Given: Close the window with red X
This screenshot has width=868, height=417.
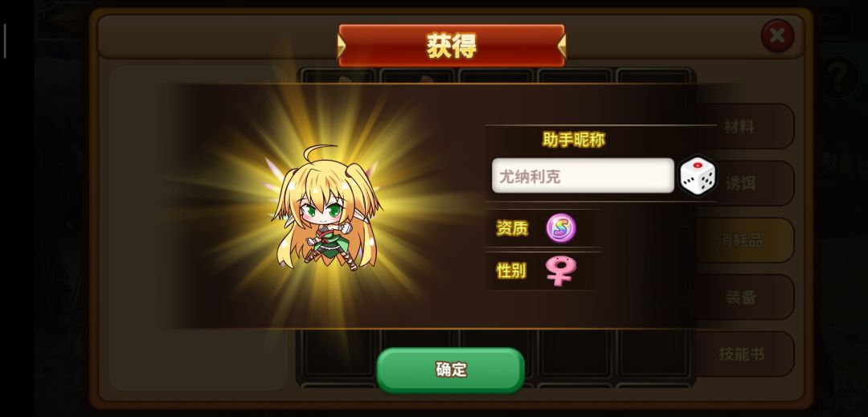Looking at the screenshot, I should pyautogui.click(x=777, y=36).
